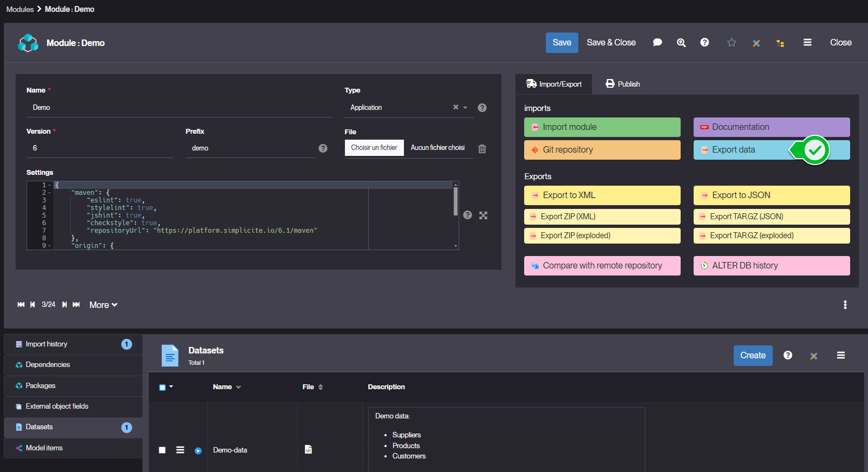Click the Save button
868x472 pixels.
(x=562, y=43)
